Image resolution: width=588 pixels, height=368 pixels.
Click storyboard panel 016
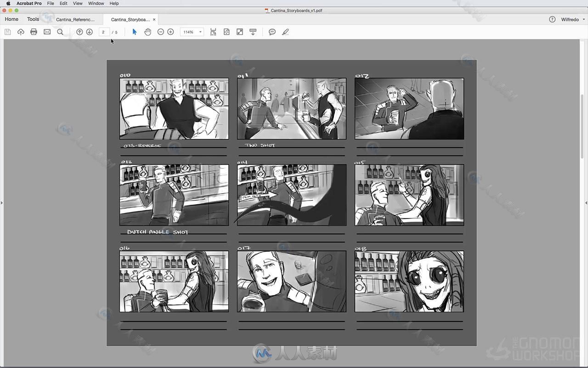point(174,282)
